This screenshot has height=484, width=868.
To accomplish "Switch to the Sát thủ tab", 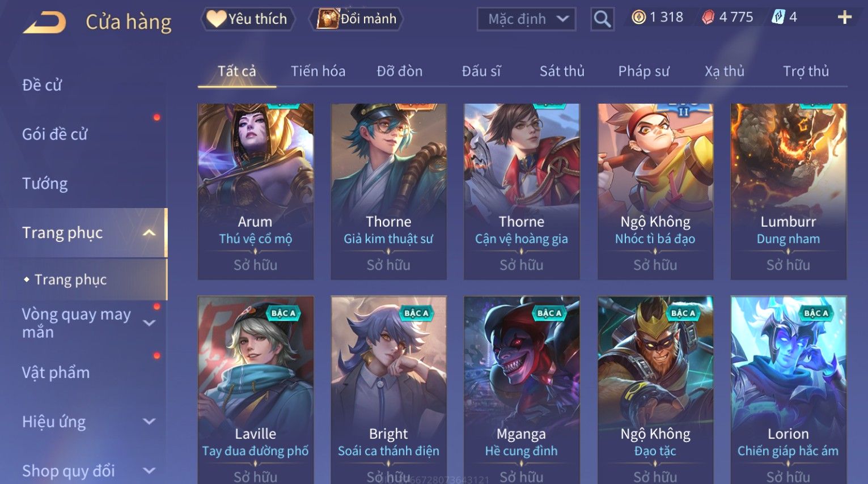I will point(562,71).
